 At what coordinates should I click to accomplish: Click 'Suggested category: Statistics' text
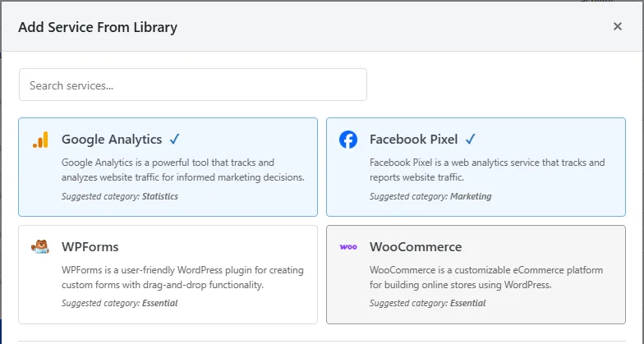(120, 196)
